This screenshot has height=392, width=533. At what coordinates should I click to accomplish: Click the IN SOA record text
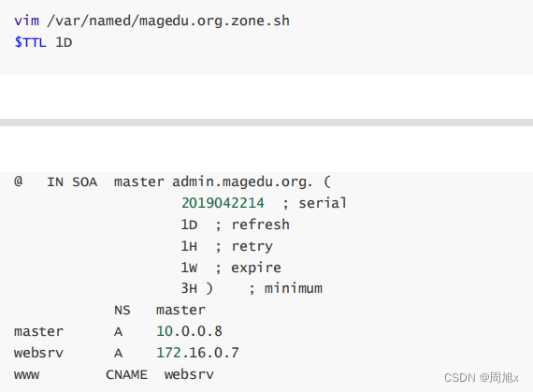[x=72, y=181]
